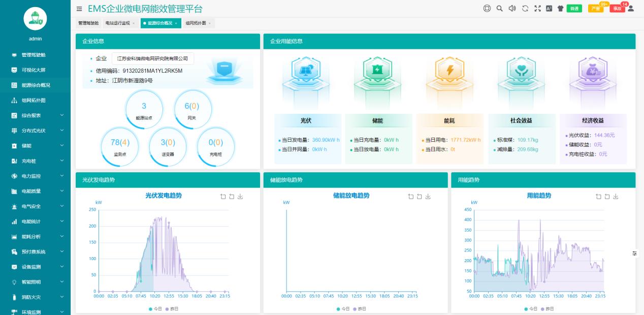Open 组网拓扑图 in the sidebar menu
644x315 pixels.
(34, 100)
